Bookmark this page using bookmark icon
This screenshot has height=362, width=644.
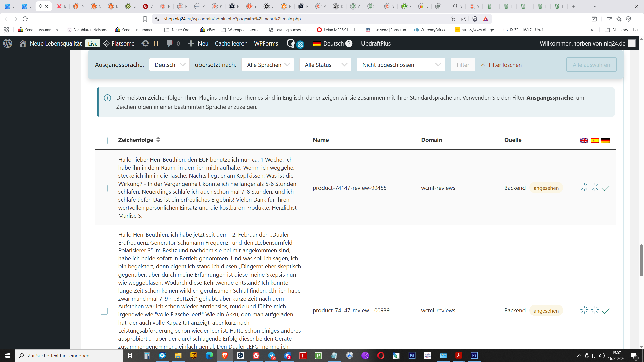tap(145, 19)
